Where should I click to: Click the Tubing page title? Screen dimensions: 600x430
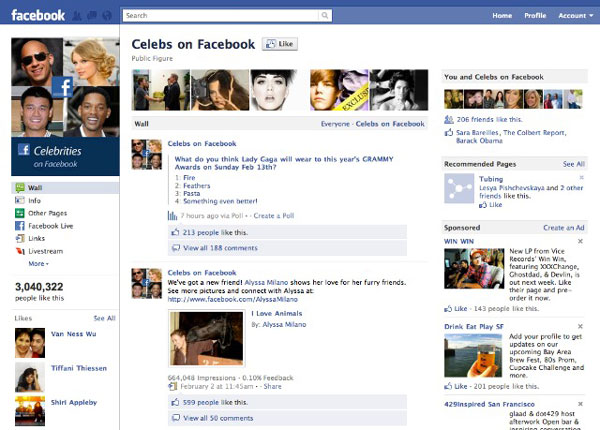pos(491,179)
